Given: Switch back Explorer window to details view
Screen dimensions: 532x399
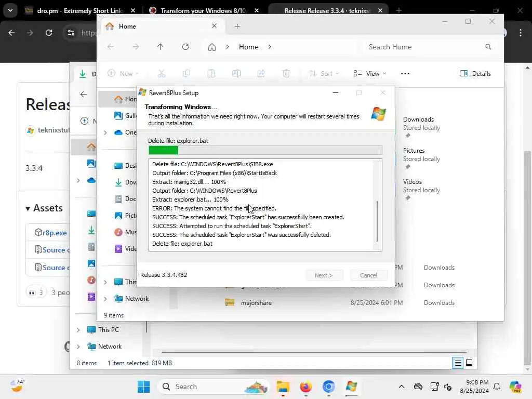Looking at the screenshot, I should 458,363.
